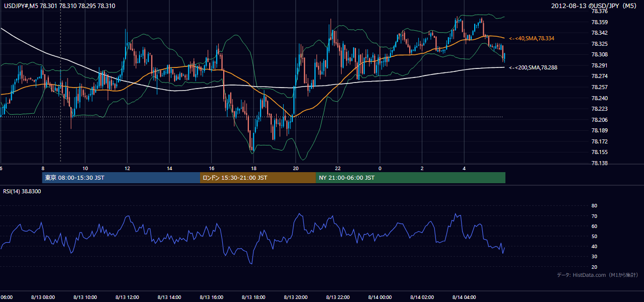Viewport: 644px width, 302px height.
Task: Click hour label 10 under the price chart
Action: (85, 168)
